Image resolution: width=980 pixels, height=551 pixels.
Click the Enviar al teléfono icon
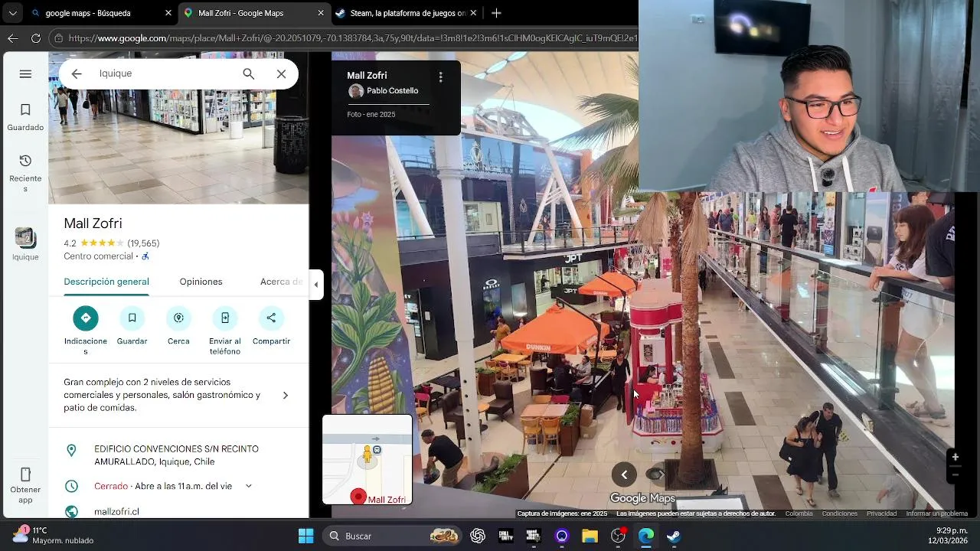(225, 318)
